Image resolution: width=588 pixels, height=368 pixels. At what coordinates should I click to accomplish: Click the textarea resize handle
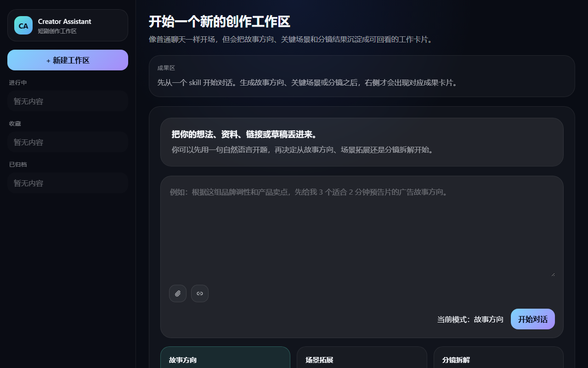coord(552,274)
